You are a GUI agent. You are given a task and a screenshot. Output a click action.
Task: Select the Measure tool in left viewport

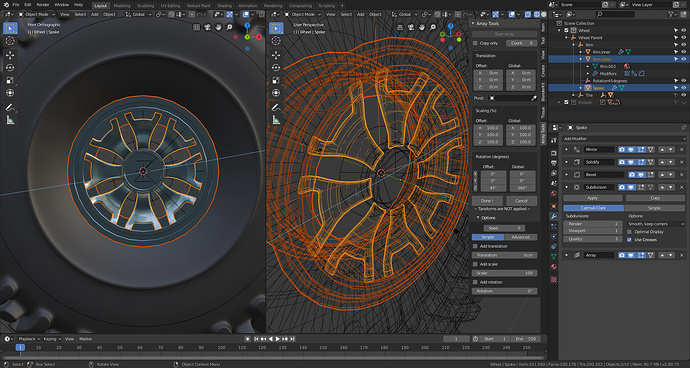point(10,120)
